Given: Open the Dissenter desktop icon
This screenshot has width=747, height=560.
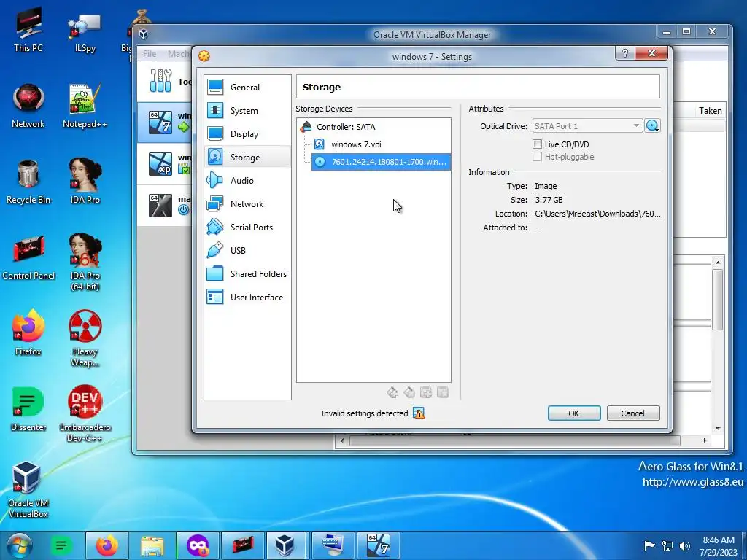Looking at the screenshot, I should tap(28, 409).
